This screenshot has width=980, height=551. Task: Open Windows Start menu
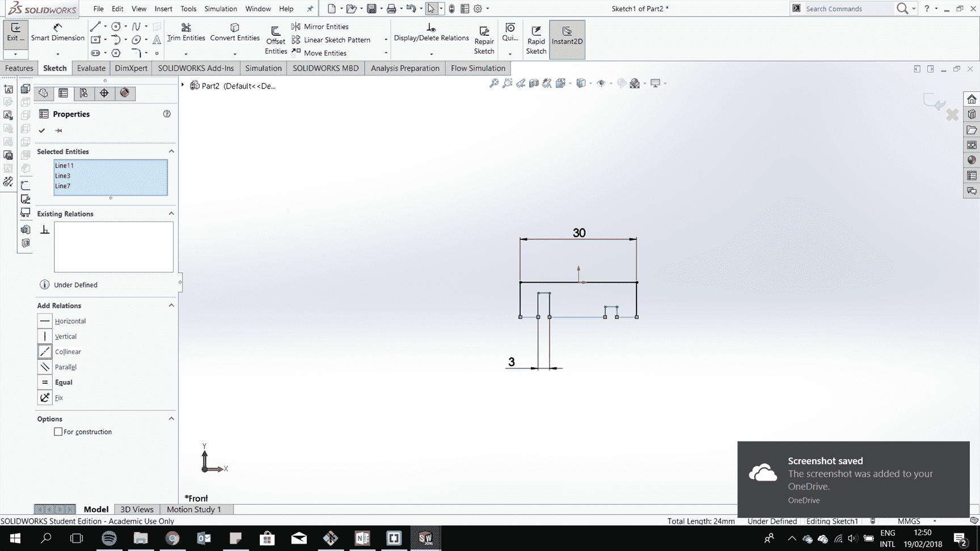pyautogui.click(x=15, y=538)
